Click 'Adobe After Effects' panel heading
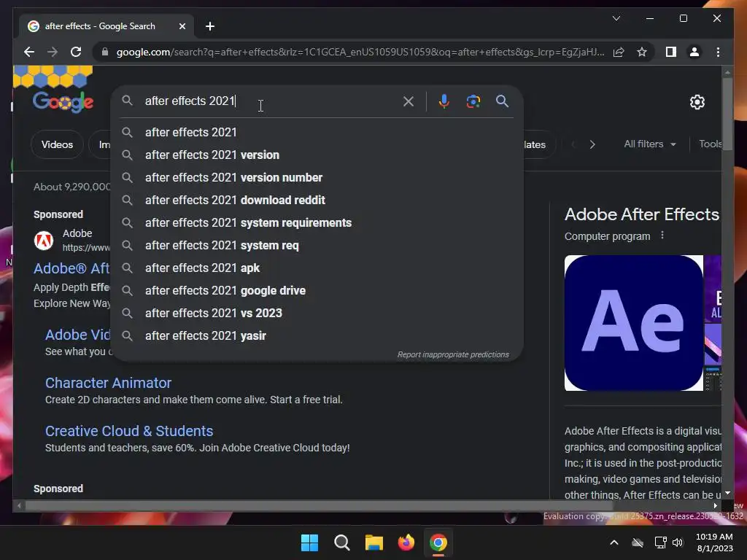Image resolution: width=747 pixels, height=560 pixels. tap(642, 214)
